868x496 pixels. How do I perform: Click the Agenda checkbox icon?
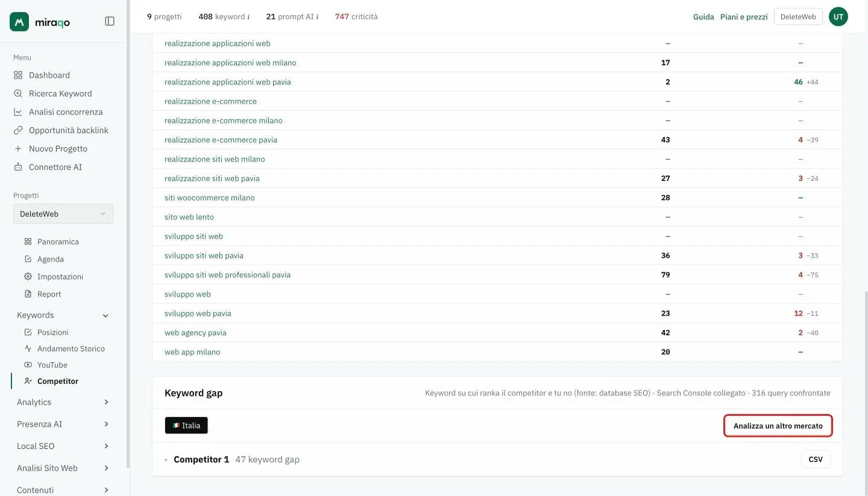tap(28, 259)
